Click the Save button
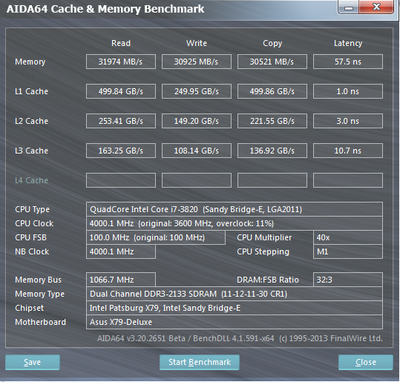 point(32,362)
